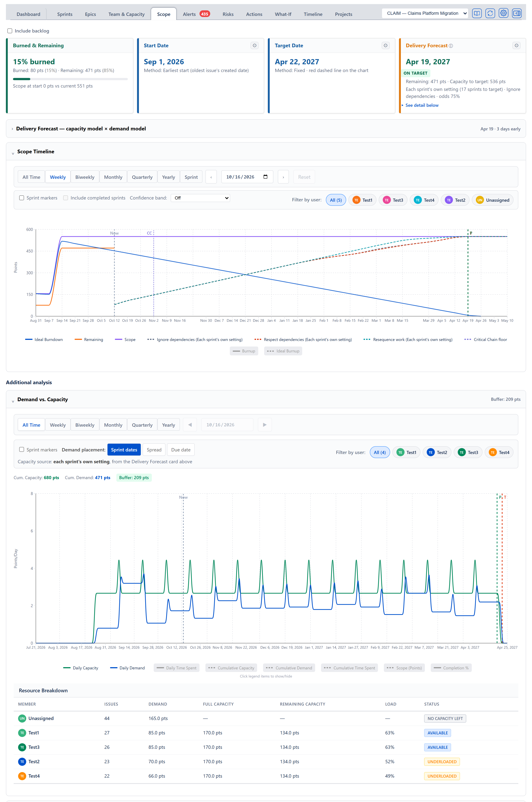The image size is (532, 802).
Task: Click Demand vs. Capacity date field
Action: (x=227, y=425)
